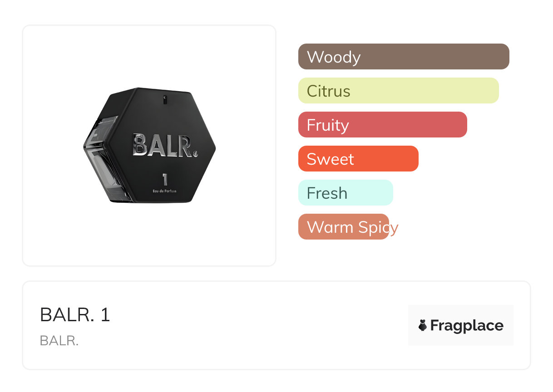Screen dimensions: 553x392
Task: Click the number 1 on the bottle
Action: (x=164, y=179)
